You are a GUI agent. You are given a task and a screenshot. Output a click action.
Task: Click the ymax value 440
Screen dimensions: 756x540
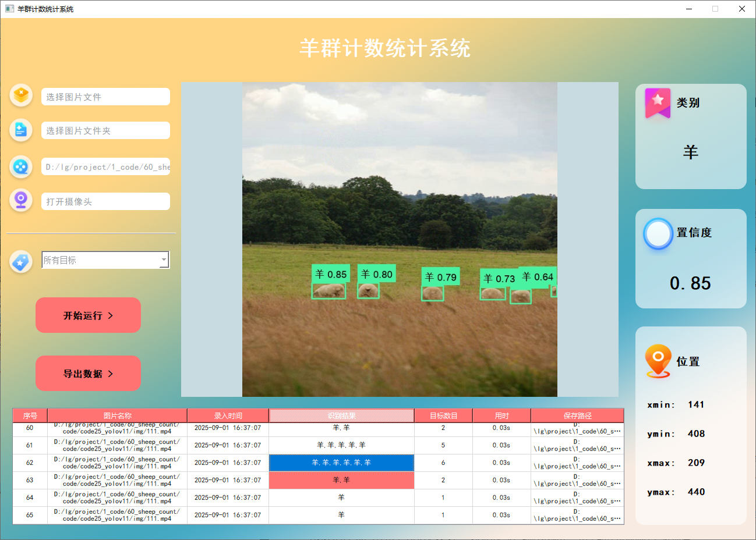(x=696, y=492)
